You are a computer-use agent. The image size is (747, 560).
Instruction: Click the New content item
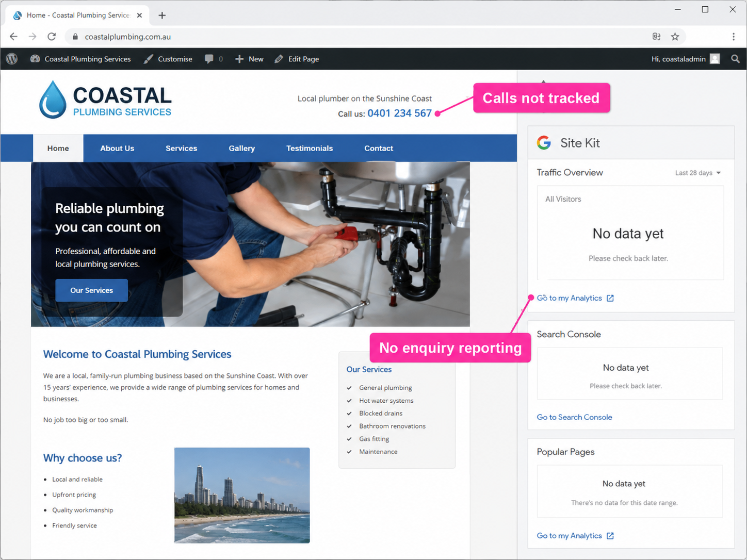249,59
